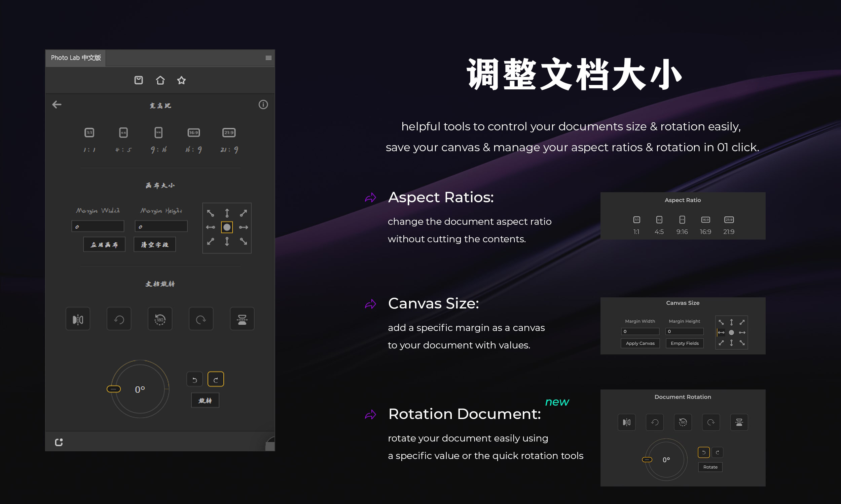Open the panel menu hamburger icon
The height and width of the screenshot is (504, 841).
(268, 58)
